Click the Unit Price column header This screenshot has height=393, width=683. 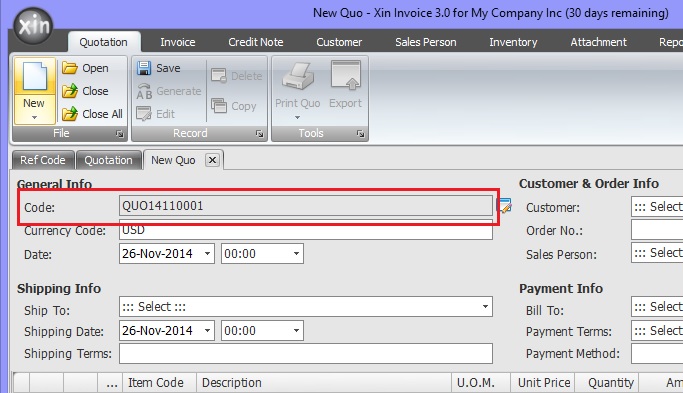(x=543, y=383)
